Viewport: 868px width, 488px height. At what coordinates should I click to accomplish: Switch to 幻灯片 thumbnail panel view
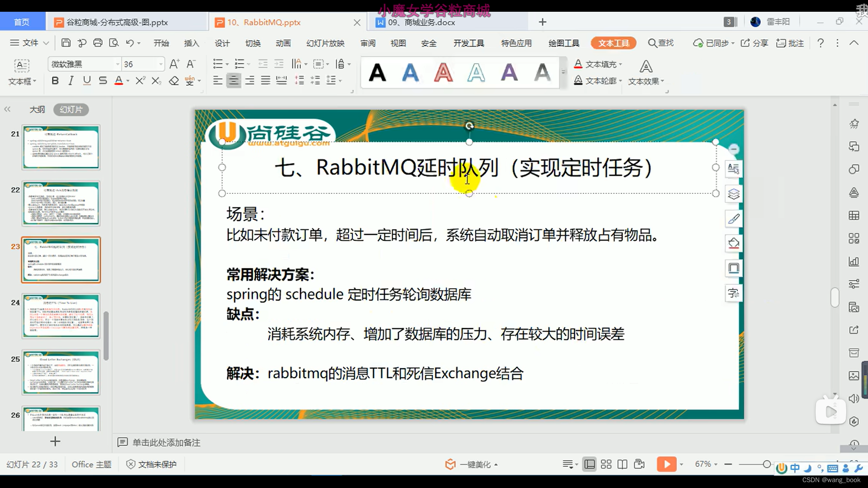click(71, 109)
